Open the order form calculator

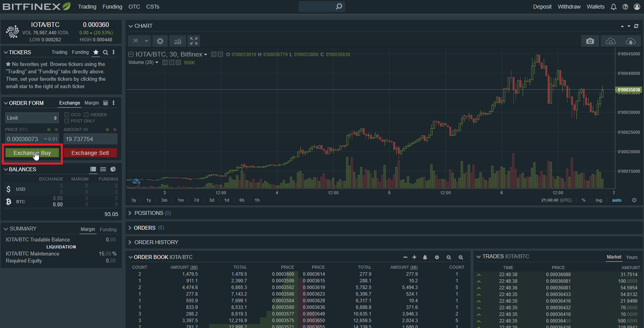click(105, 103)
